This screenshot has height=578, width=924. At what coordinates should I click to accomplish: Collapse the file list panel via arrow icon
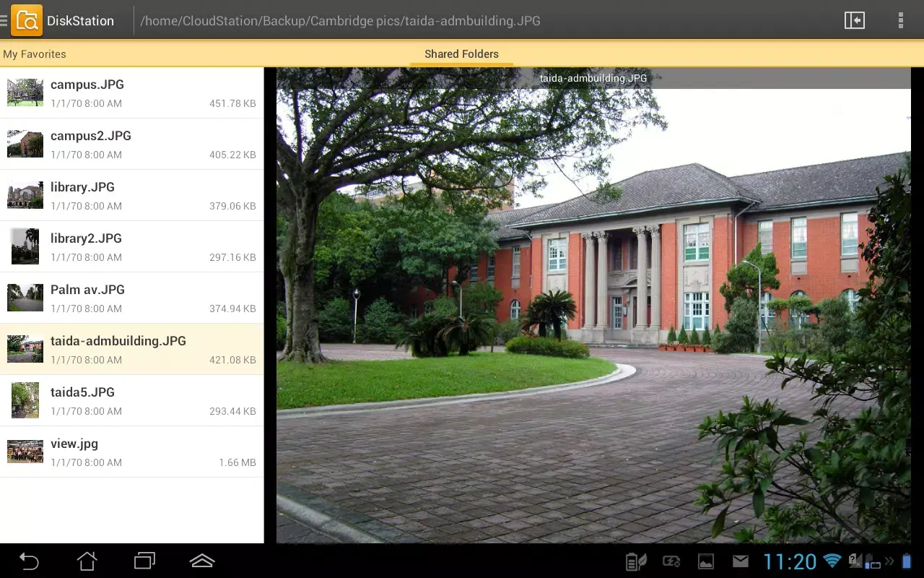[x=854, y=20]
